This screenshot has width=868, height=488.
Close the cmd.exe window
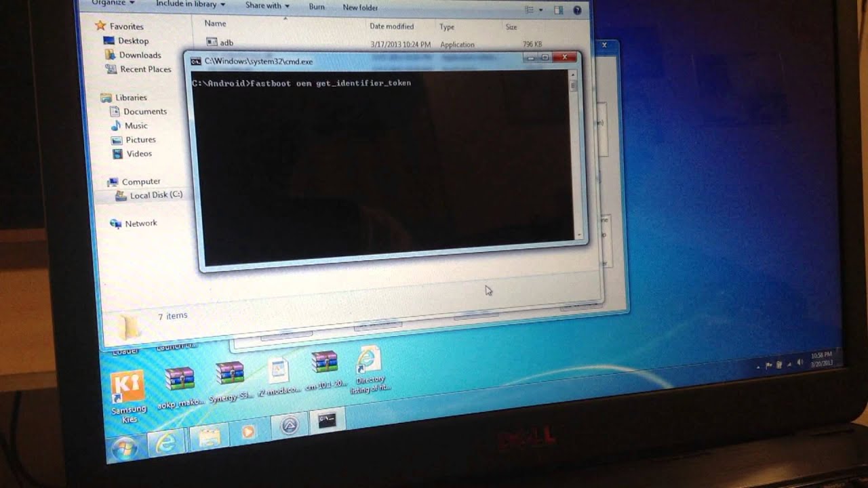tap(564, 58)
